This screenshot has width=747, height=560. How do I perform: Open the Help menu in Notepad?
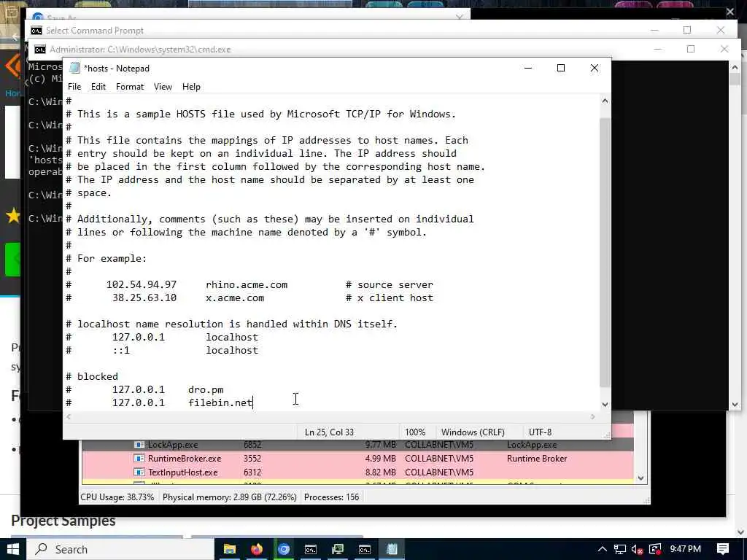(x=191, y=87)
